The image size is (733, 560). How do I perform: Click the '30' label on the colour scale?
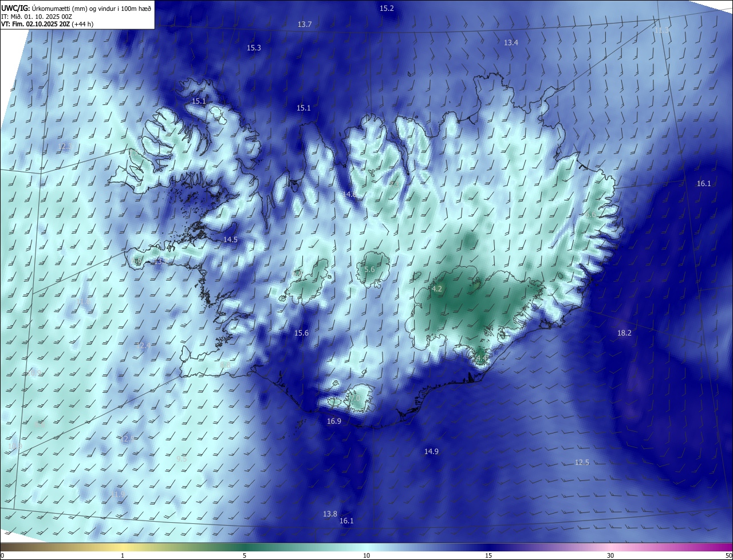click(610, 555)
